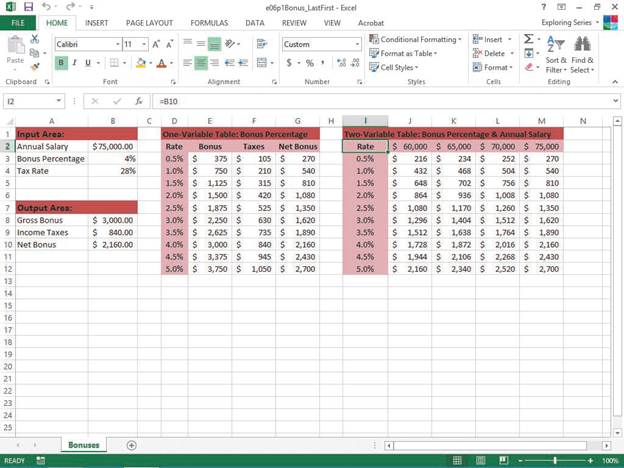Viewport: 624px width, 468px height.
Task: Toggle Underline formatting
Action: pos(88,63)
